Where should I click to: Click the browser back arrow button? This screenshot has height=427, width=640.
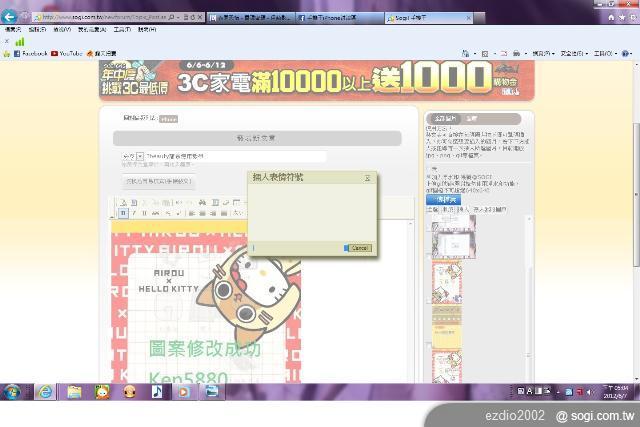point(9,17)
